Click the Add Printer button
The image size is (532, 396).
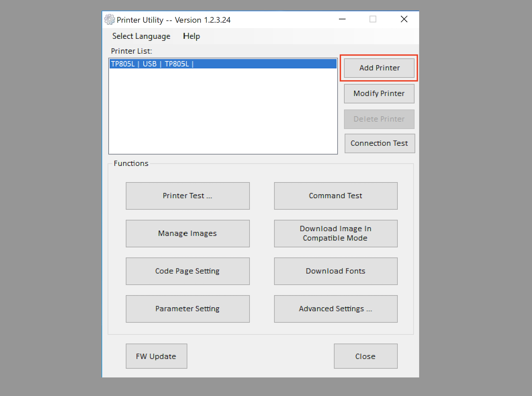(379, 68)
